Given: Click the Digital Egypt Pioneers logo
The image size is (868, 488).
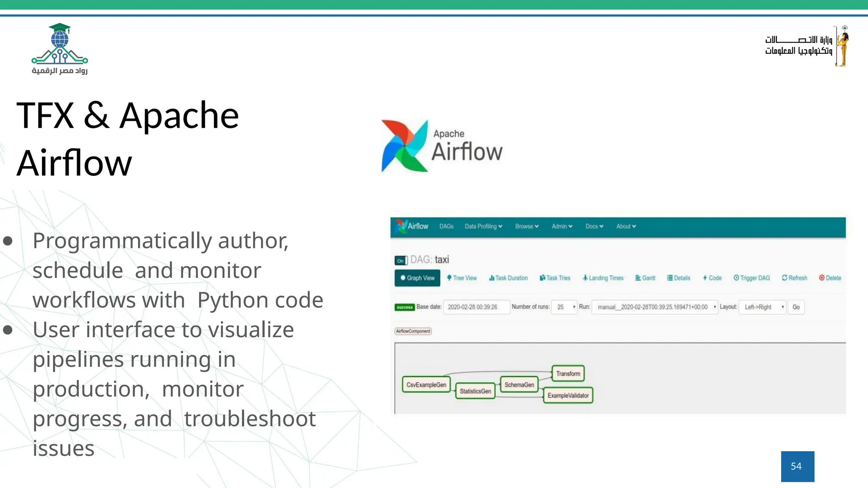Looking at the screenshot, I should pos(60,49).
